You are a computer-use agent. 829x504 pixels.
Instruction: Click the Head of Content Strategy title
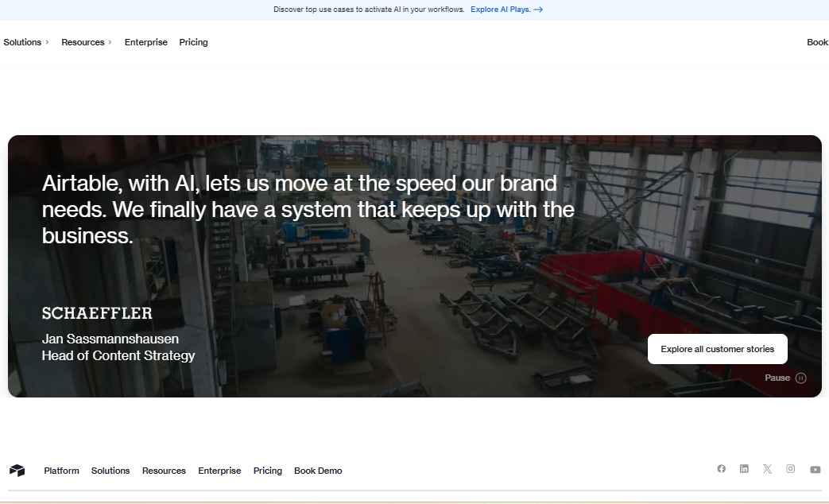coord(118,356)
